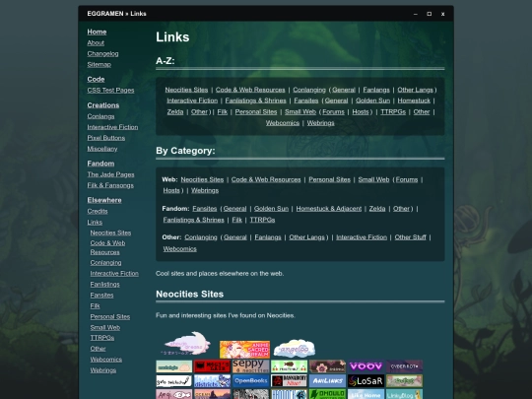Click Homestuck link in the A-Z box
This screenshot has height=399, width=532.
[414, 100]
